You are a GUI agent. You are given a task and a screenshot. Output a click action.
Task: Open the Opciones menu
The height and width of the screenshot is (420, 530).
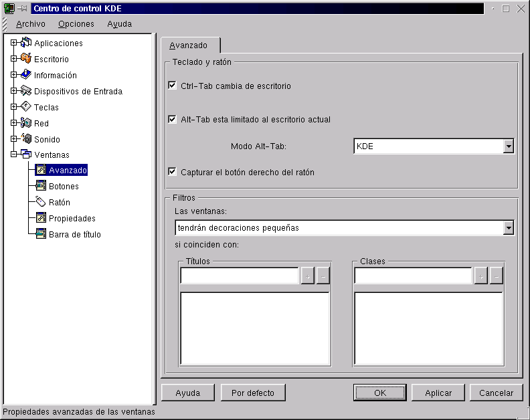point(76,24)
